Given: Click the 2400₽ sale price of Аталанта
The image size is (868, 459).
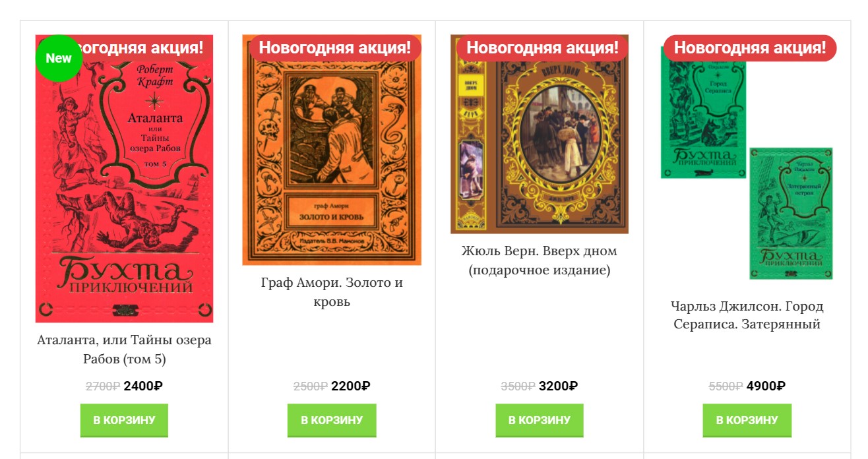Looking at the screenshot, I should click(x=143, y=386).
